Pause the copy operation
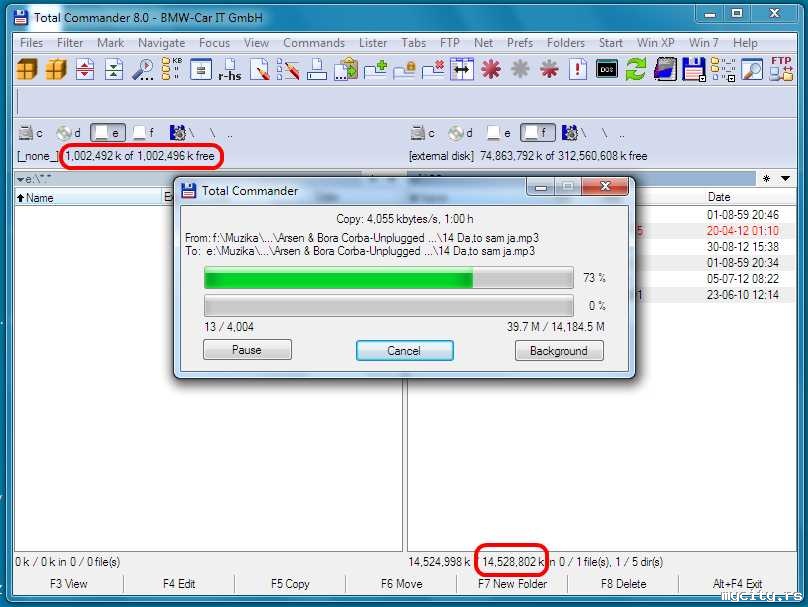This screenshot has width=808, height=607. click(247, 350)
